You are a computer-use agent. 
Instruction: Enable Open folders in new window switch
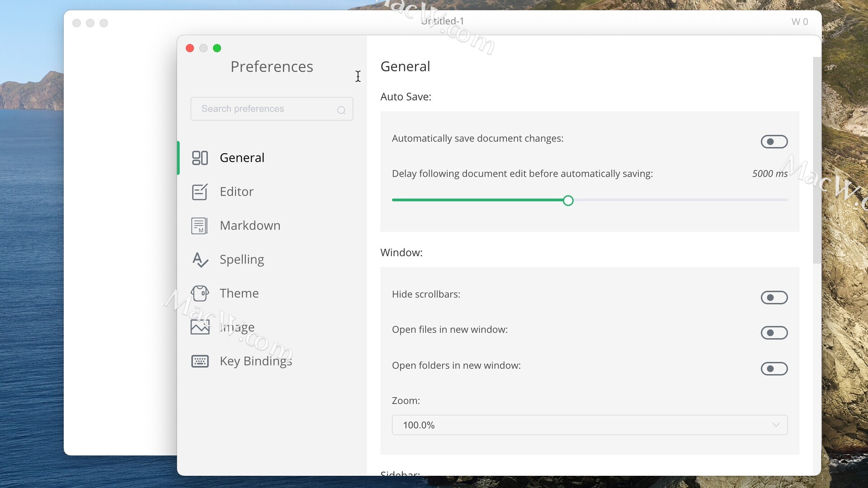(774, 369)
